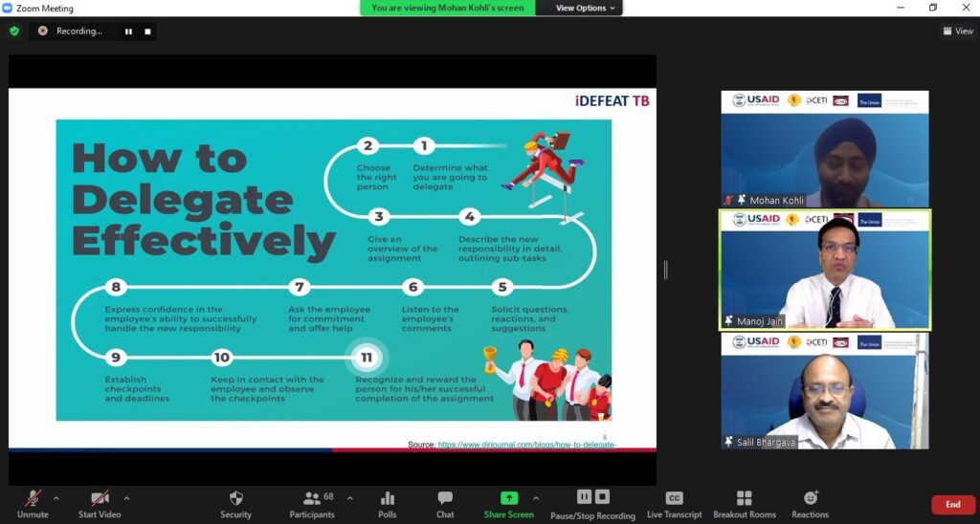Enable Live Transcript captions
980x524 pixels.
point(674,498)
